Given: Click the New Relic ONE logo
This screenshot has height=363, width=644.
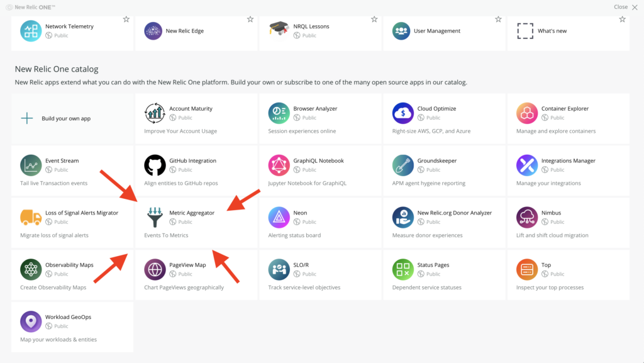Looking at the screenshot, I should (30, 7).
